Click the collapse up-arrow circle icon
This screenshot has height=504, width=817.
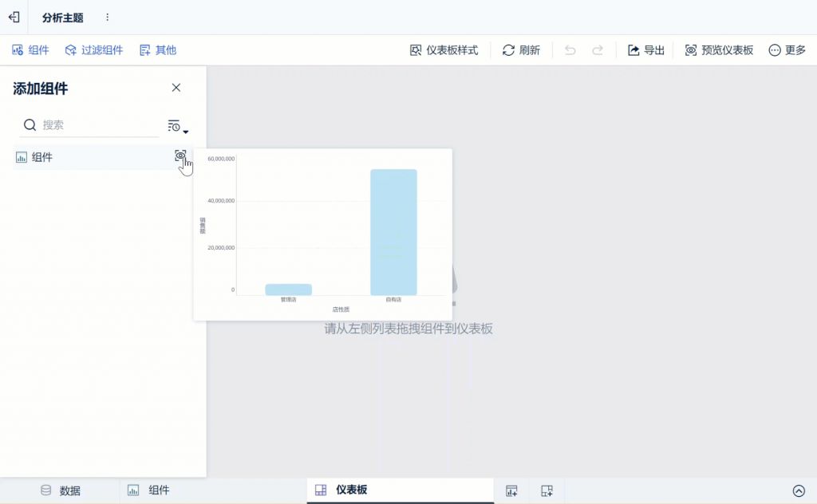point(799,490)
